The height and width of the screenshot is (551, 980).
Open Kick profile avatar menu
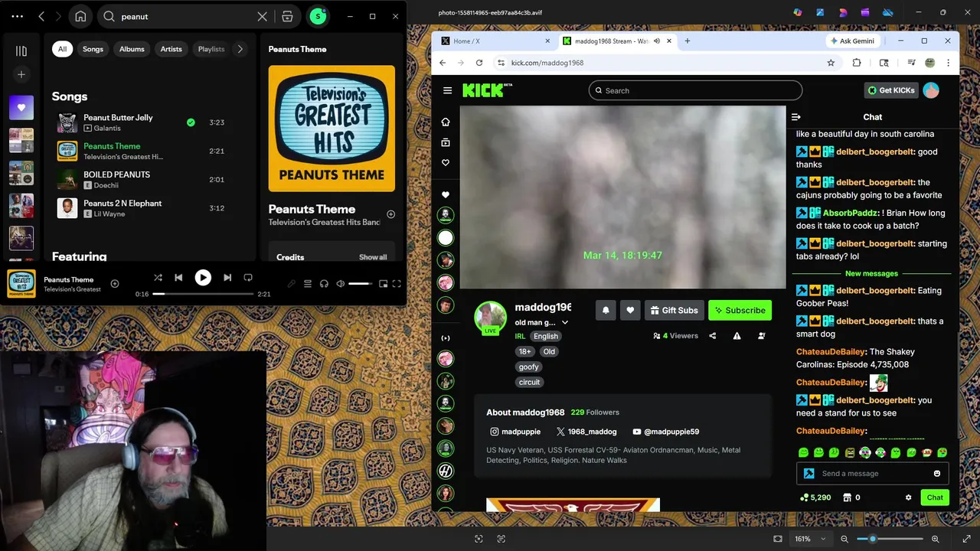(x=931, y=90)
